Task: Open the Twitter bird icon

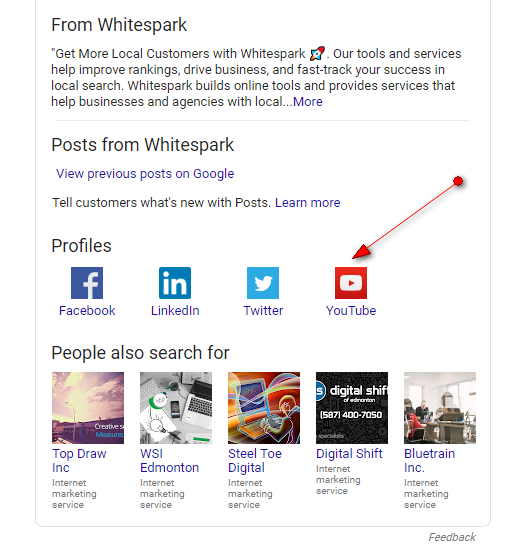Action: [x=263, y=283]
